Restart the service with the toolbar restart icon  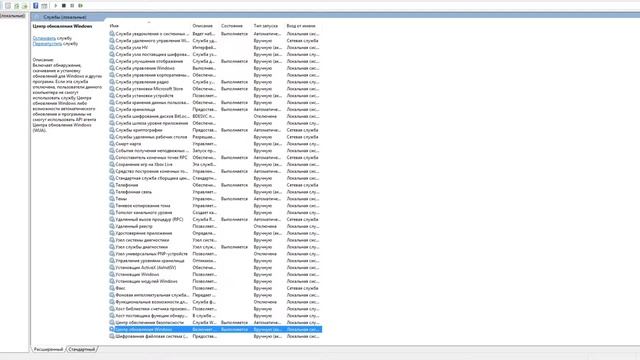pos(80,6)
